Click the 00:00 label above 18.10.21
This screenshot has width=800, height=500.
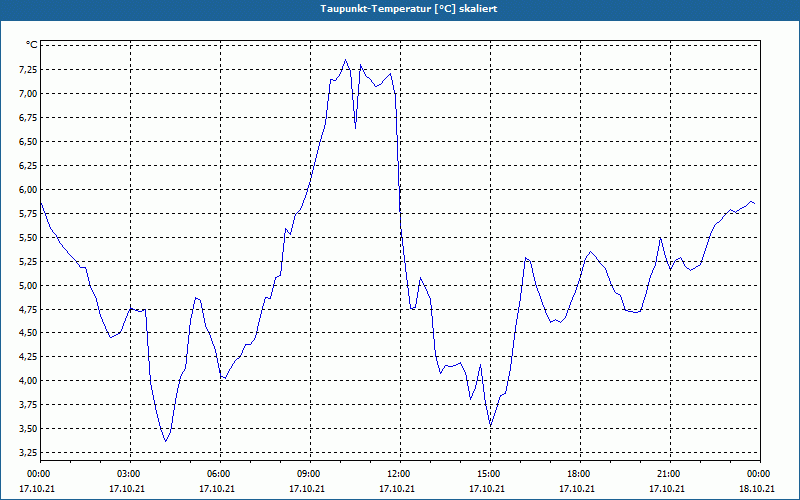[760, 473]
